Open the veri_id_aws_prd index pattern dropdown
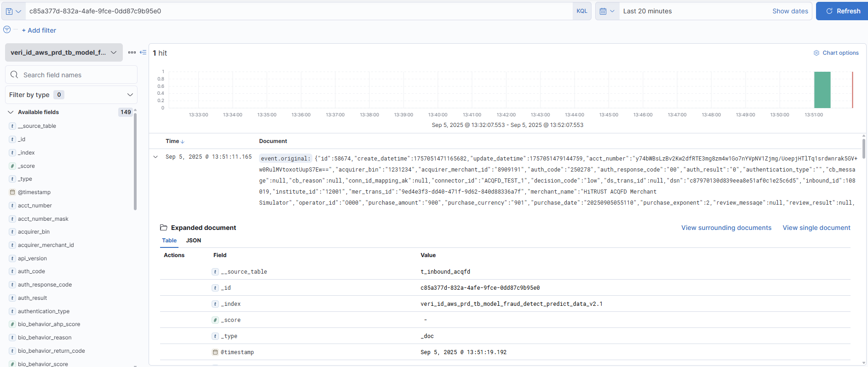The image size is (868, 367). [64, 52]
